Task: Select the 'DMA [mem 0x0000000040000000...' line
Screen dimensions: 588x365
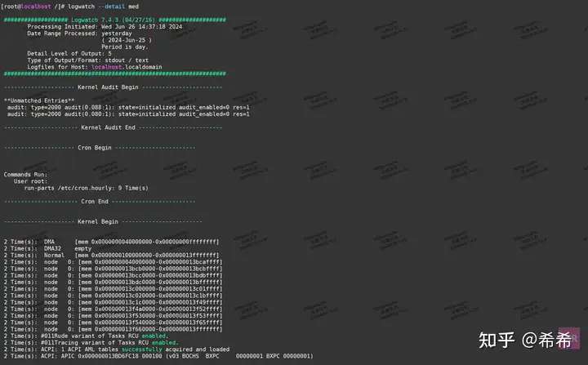Action: (111, 242)
